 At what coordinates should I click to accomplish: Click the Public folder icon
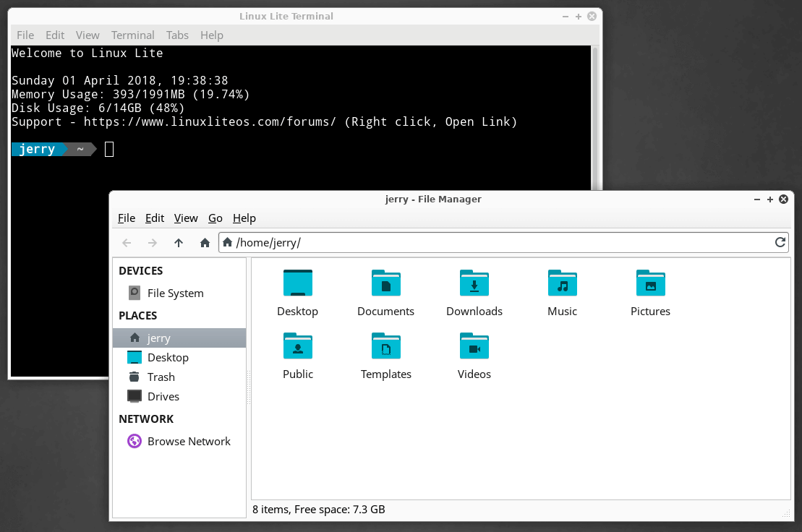pyautogui.click(x=298, y=346)
